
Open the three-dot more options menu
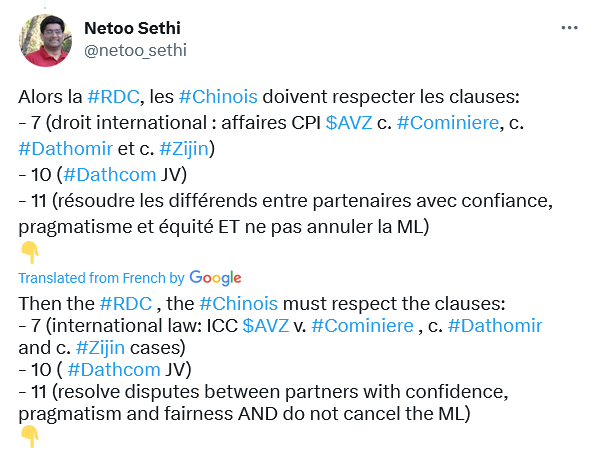point(569,28)
